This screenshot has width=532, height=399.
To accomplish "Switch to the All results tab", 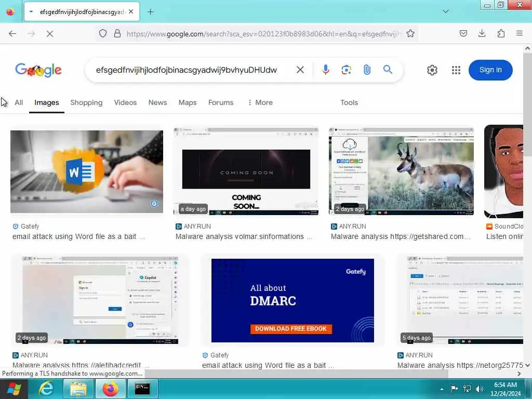I will point(19,102).
